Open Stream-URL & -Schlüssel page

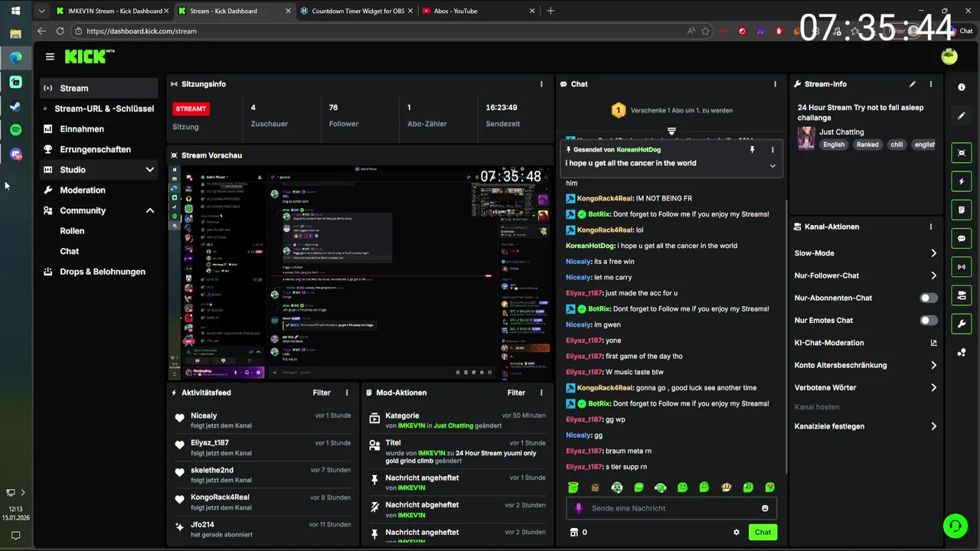click(x=100, y=109)
